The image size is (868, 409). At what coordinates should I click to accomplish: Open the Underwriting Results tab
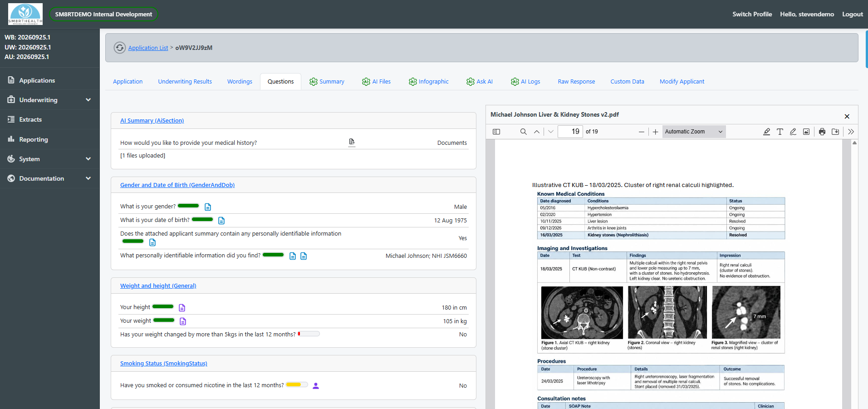click(185, 82)
